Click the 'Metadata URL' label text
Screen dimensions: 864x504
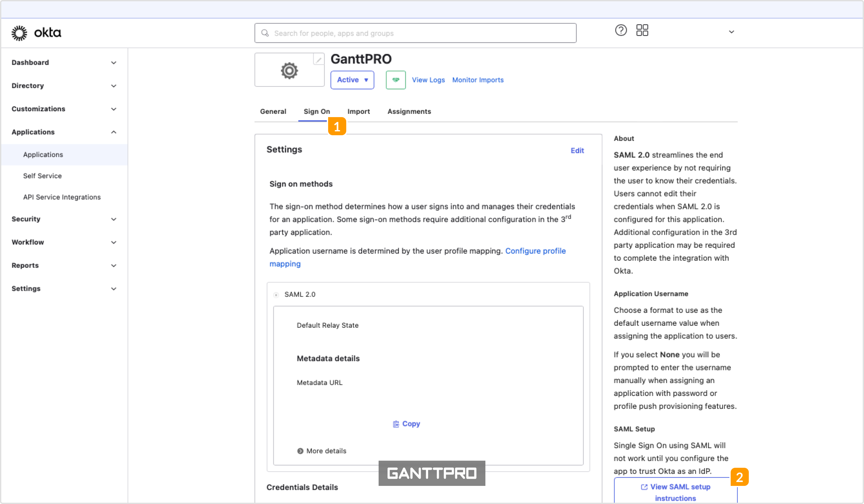319,383
